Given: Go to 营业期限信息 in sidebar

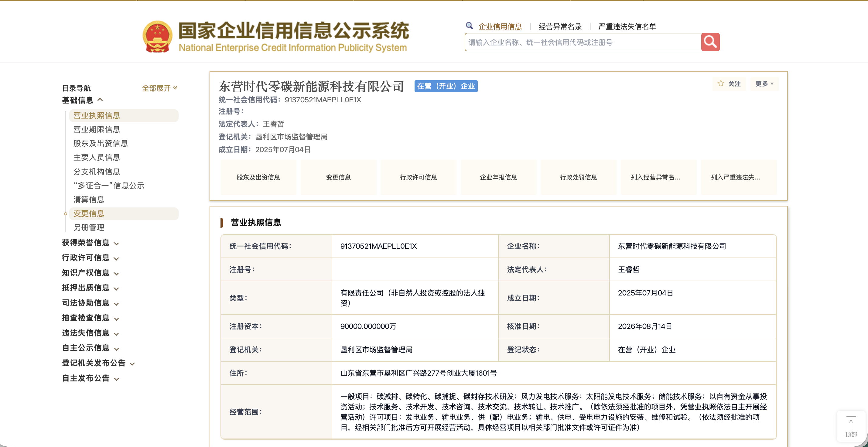Looking at the screenshot, I should [x=97, y=129].
